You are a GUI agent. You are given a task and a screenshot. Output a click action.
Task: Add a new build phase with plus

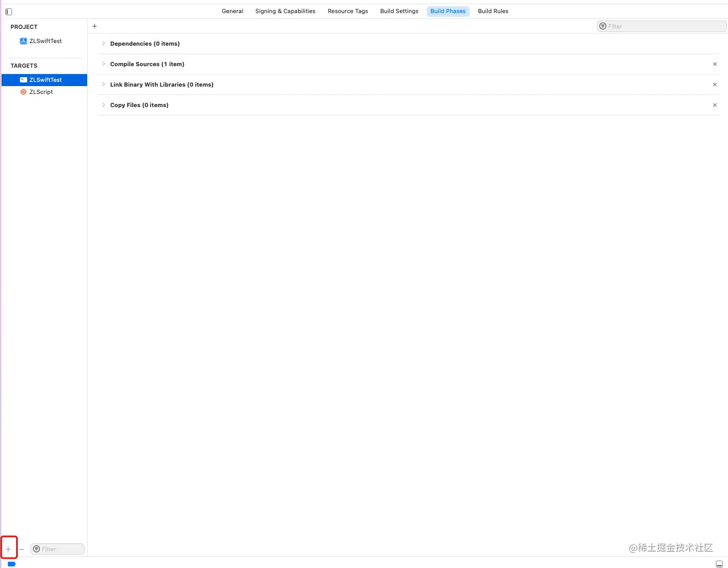pyautogui.click(x=94, y=26)
